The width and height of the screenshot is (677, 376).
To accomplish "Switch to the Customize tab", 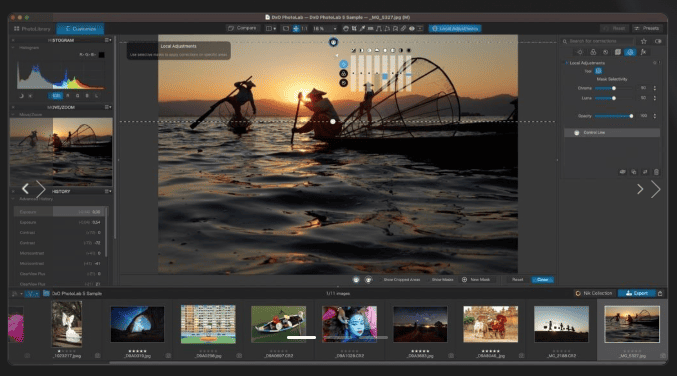I will [80, 28].
